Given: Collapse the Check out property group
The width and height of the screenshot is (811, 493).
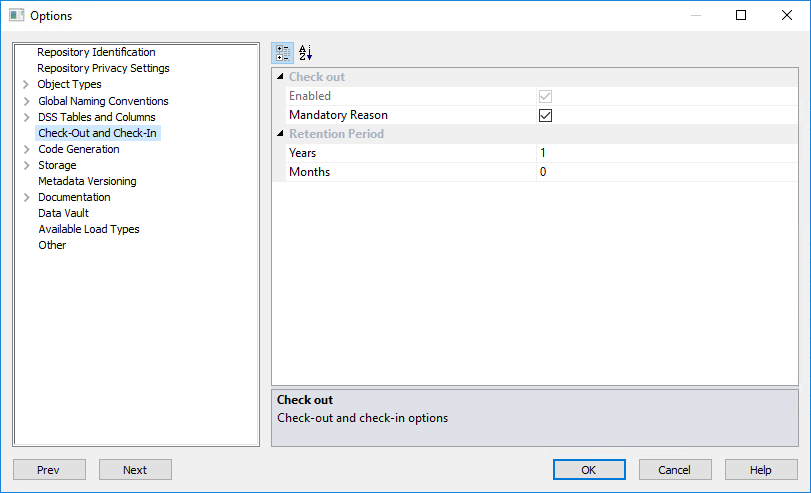Looking at the screenshot, I should pyautogui.click(x=280, y=77).
